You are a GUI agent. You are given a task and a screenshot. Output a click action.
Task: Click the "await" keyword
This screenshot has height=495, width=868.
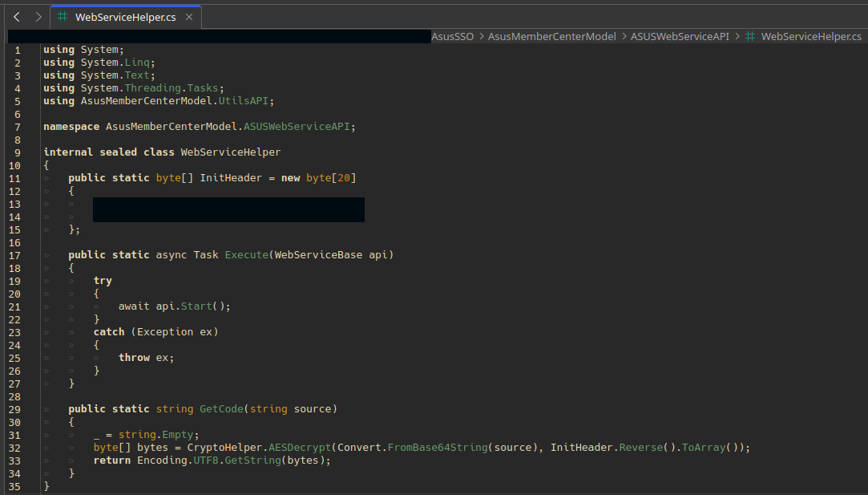(134, 306)
